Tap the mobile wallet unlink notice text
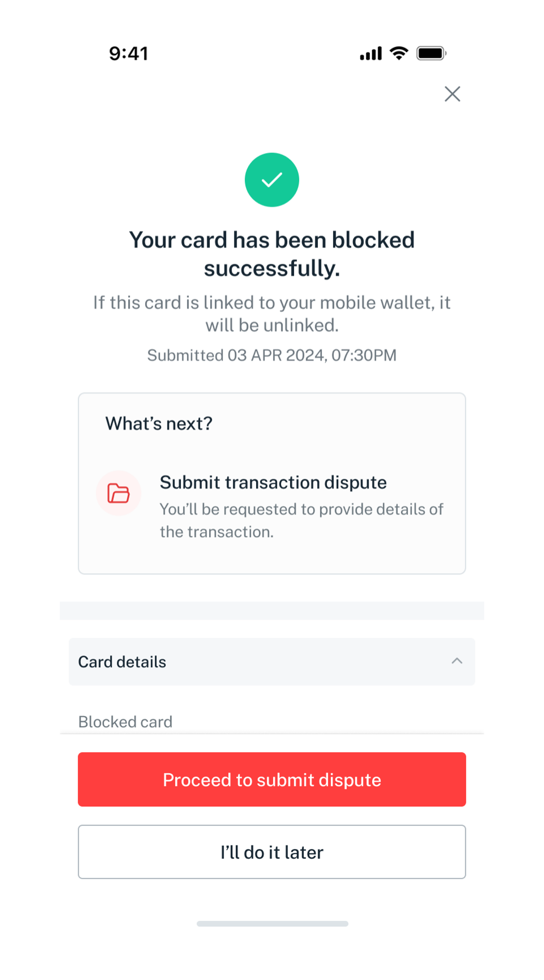Image resolution: width=544 pixels, height=980 pixels. (272, 314)
